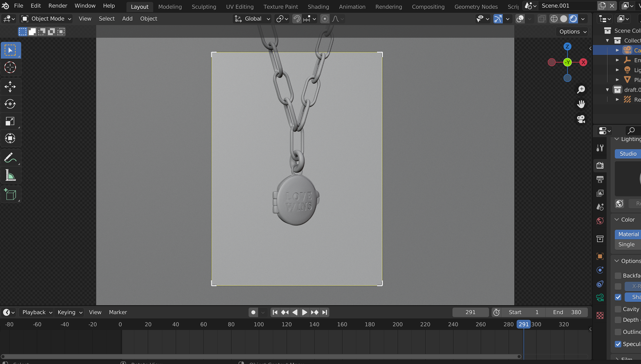Click the toggle camera view icon
This screenshot has width=641, height=364.
581,119
